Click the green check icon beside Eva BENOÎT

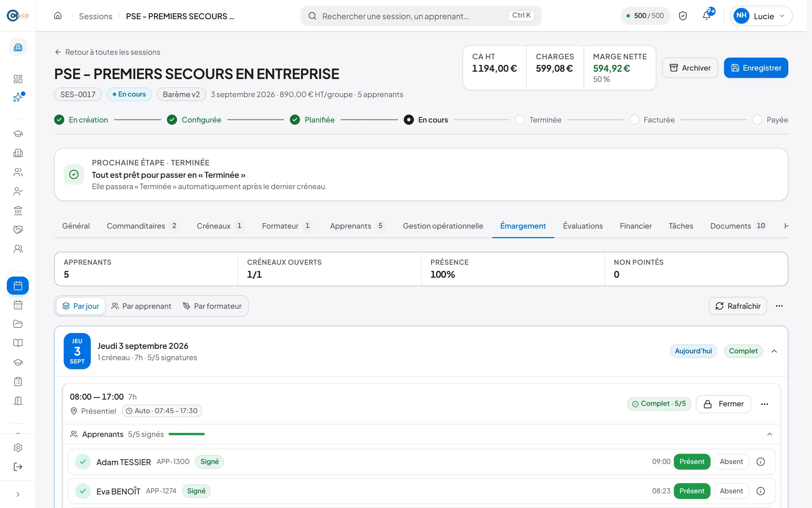83,491
